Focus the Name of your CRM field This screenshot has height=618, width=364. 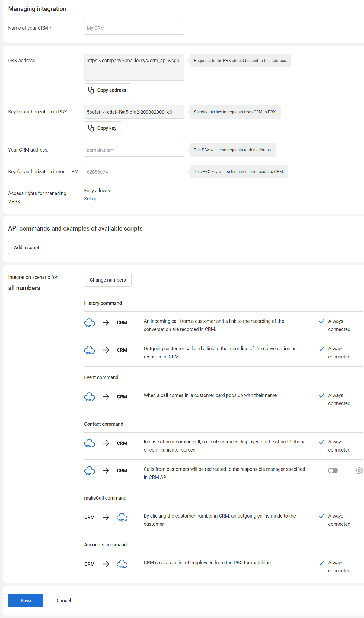pyautogui.click(x=134, y=28)
